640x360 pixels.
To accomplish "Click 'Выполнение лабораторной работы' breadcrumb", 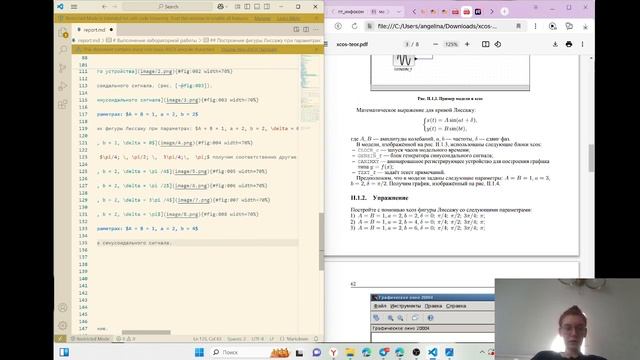I will pos(154,40).
